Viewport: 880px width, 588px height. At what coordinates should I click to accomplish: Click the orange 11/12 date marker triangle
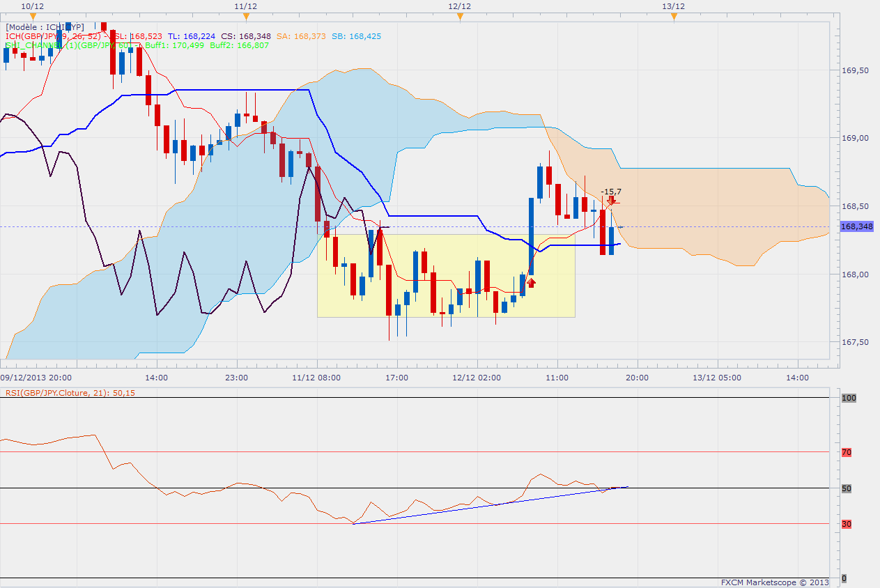pyautogui.click(x=246, y=17)
